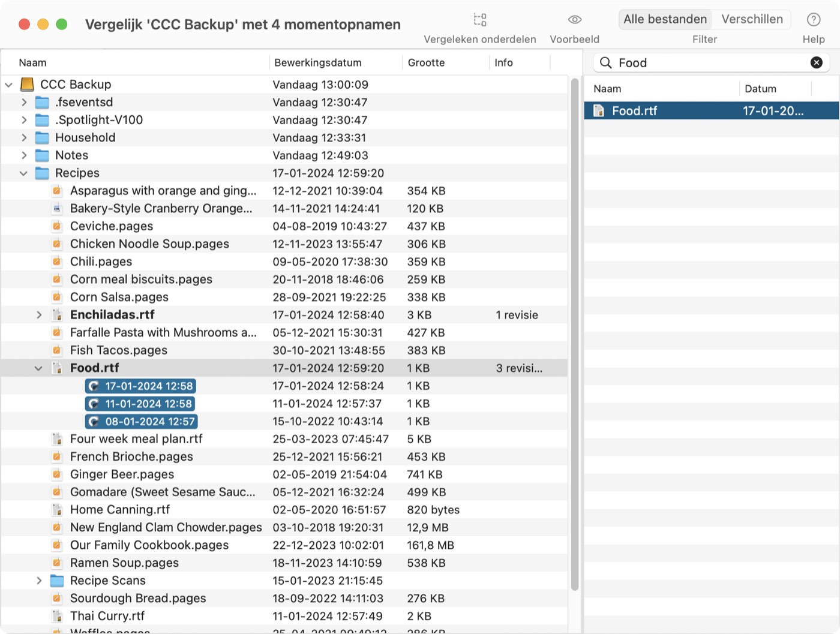This screenshot has height=634, width=840.
Task: Click the Vergeleken onderdelen toolbar icon
Action: [480, 20]
